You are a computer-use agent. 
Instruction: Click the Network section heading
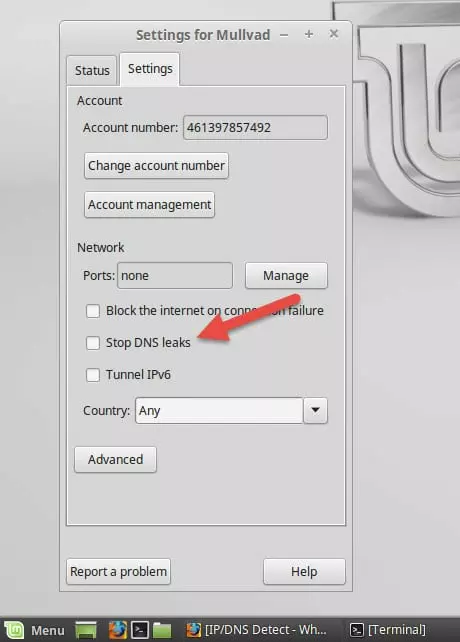101,248
